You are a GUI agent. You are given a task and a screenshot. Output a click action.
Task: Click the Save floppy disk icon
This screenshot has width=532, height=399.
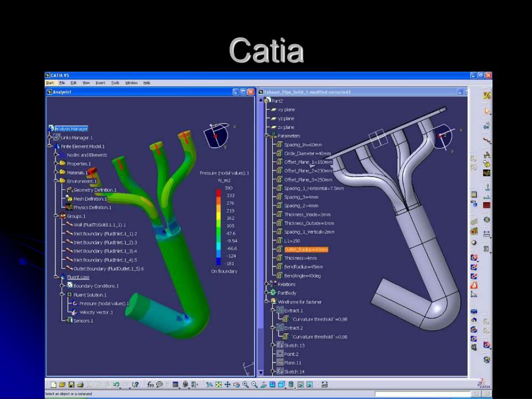pyautogui.click(x=72, y=384)
